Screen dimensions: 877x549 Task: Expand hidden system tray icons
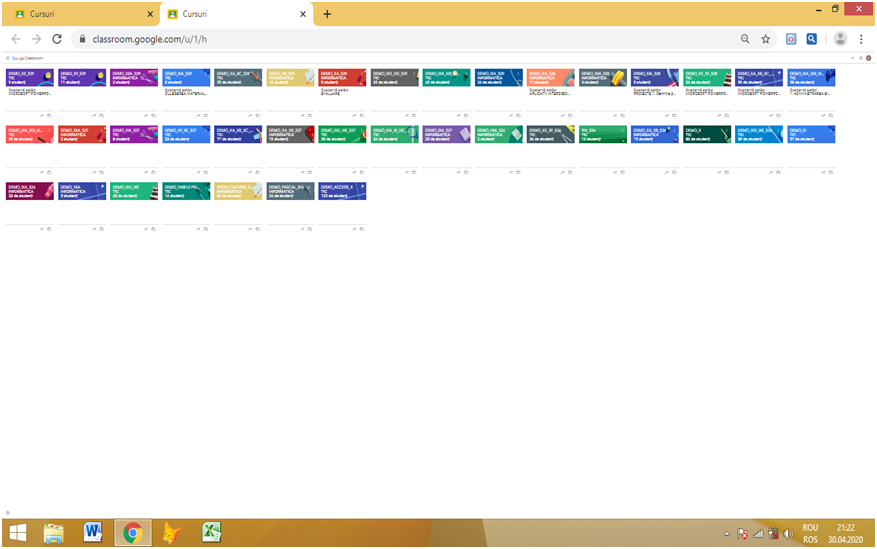pos(727,534)
